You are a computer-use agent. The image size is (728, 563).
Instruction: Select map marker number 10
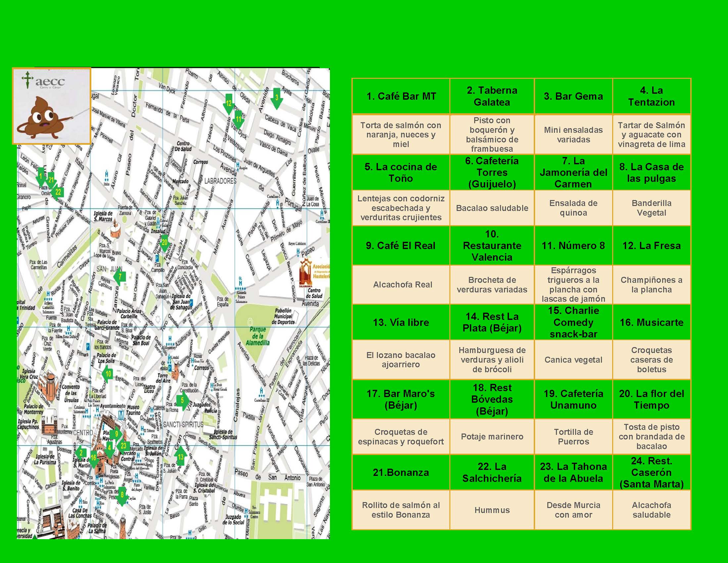(108, 374)
